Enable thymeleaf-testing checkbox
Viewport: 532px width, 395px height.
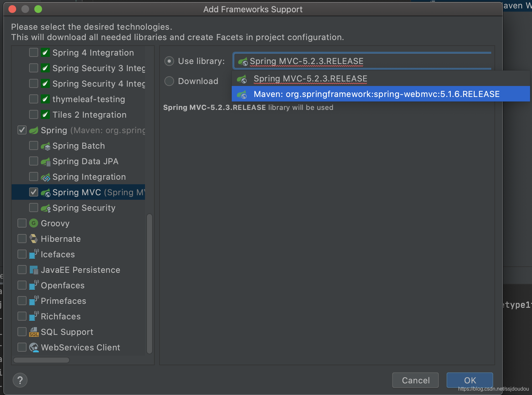pos(34,99)
